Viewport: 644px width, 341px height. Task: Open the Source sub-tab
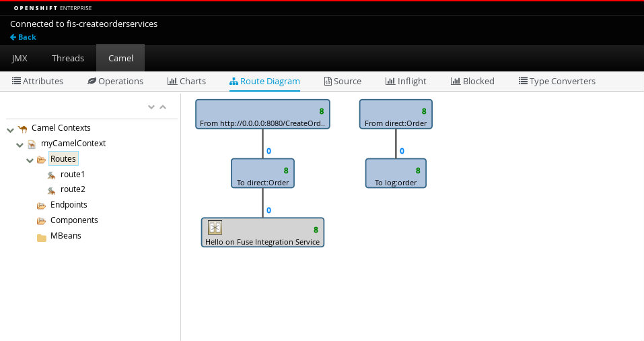coord(343,81)
